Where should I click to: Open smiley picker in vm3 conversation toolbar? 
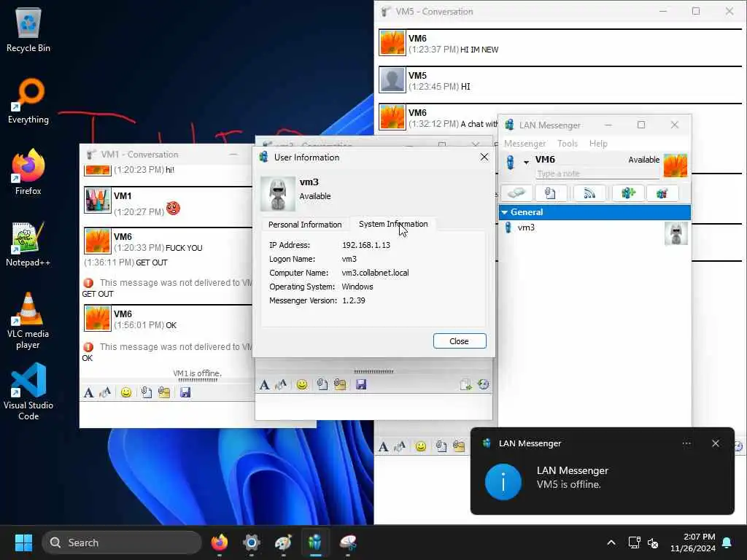pyautogui.click(x=301, y=384)
